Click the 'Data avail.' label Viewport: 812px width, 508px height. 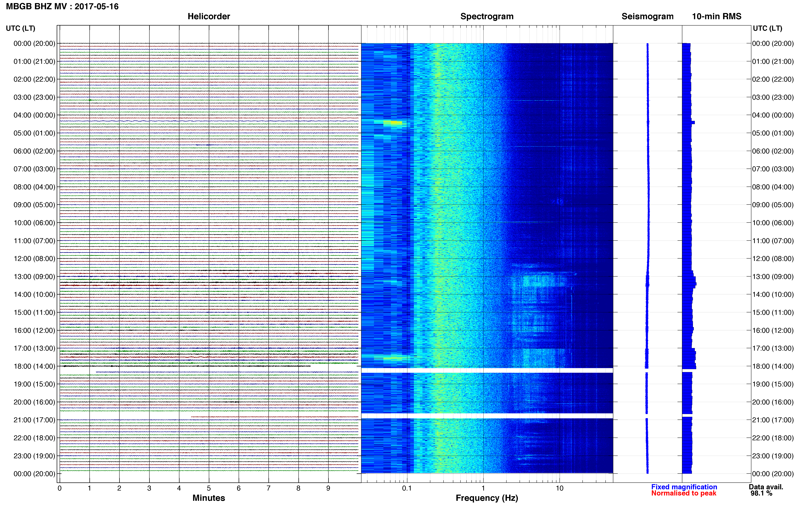pos(766,487)
